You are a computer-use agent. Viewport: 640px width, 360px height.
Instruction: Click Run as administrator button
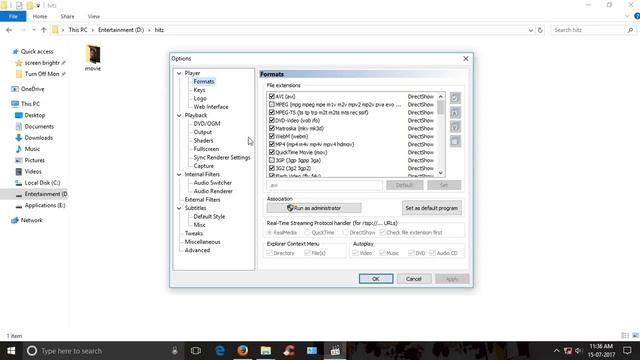314,208
